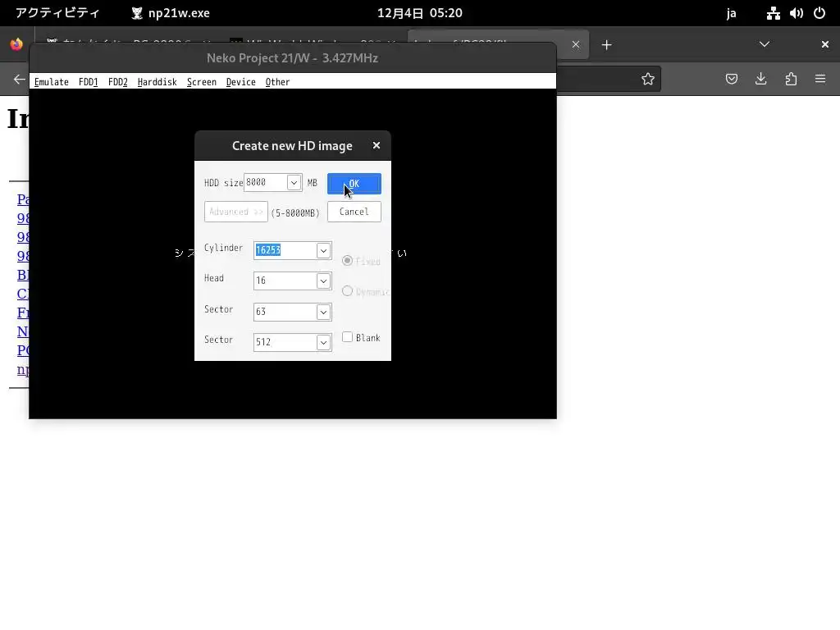Open the Emulate menu
The width and height of the screenshot is (840, 630).
click(52, 82)
